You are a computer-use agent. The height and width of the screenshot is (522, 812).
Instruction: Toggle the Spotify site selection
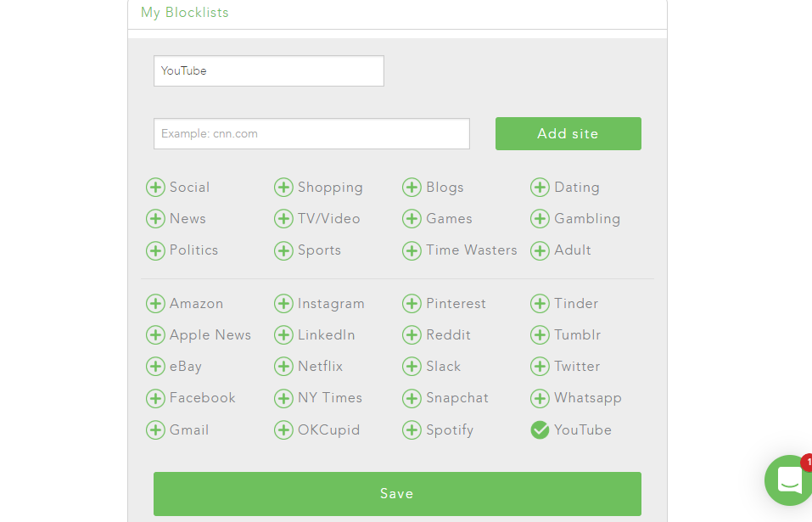(412, 430)
